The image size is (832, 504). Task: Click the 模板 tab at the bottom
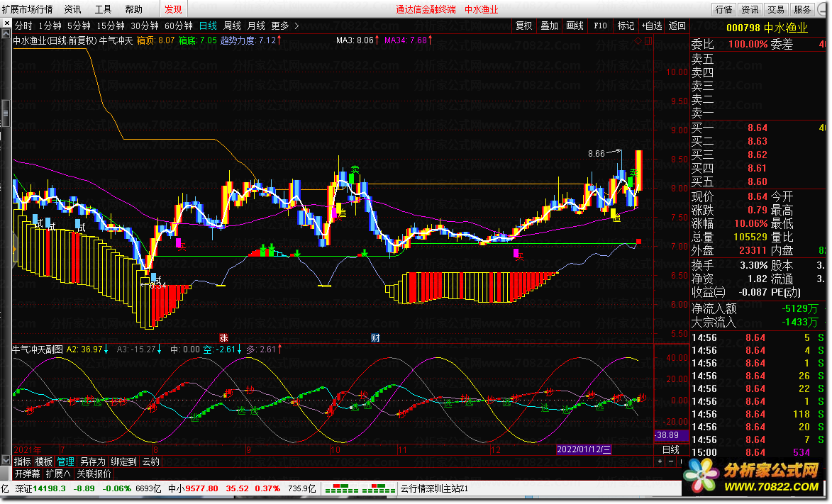click(x=43, y=461)
